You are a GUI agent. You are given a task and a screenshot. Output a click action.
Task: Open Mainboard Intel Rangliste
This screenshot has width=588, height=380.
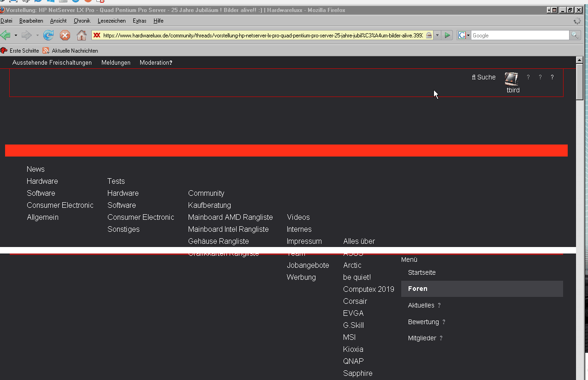[x=228, y=229]
